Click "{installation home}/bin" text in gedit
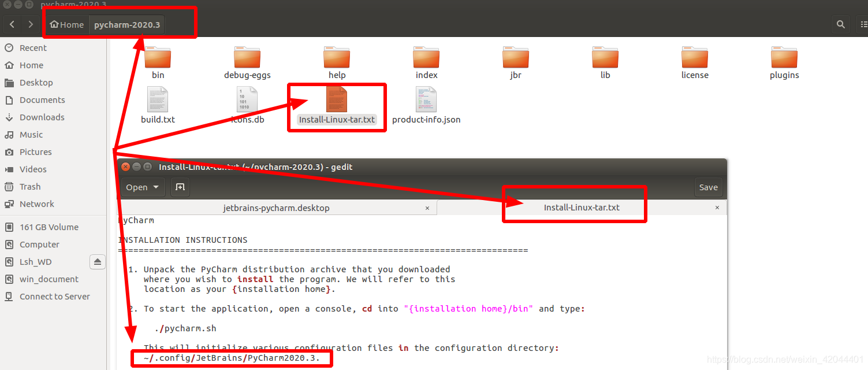The height and width of the screenshot is (370, 868). pyautogui.click(x=468, y=309)
